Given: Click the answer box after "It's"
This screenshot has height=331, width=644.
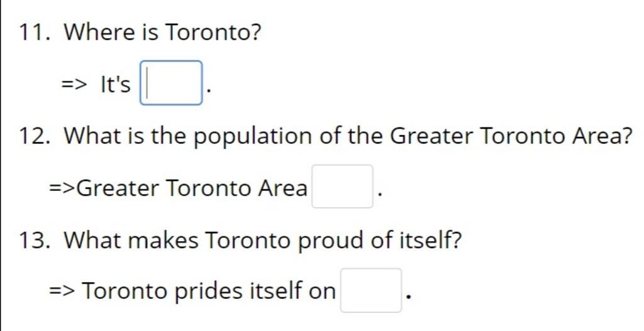Looking at the screenshot, I should [171, 83].
